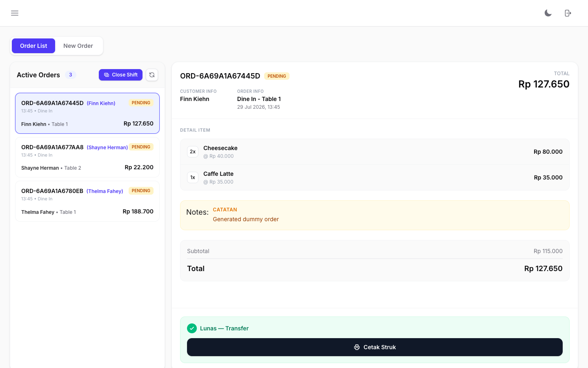Click the (Thelma Fahey) name link

click(105, 191)
